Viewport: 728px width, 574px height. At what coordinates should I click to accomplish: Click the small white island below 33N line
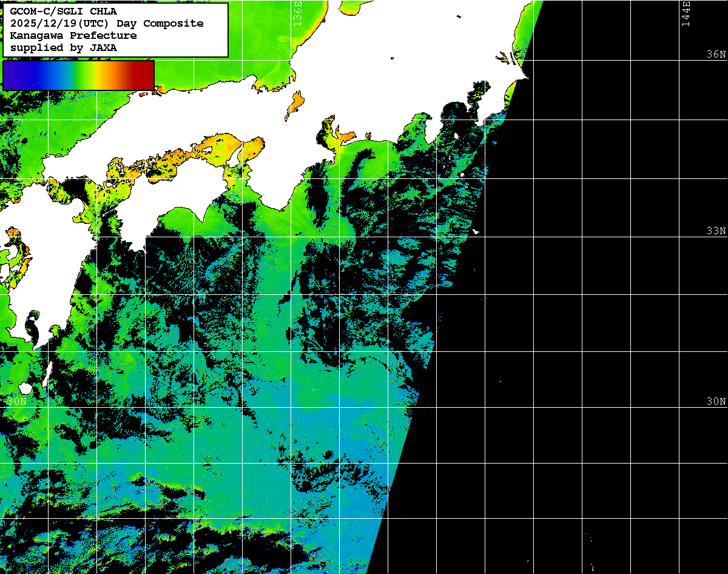pos(476,231)
